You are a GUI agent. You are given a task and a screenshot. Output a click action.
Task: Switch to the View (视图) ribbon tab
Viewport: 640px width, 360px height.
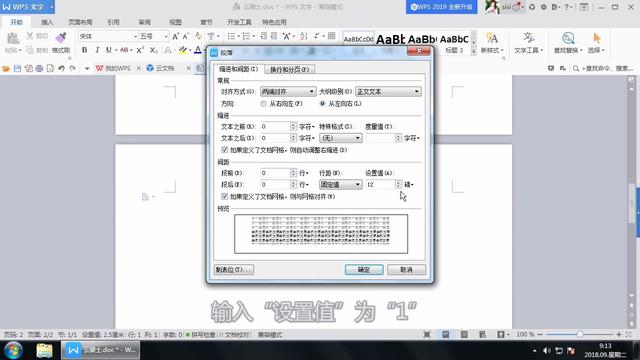pos(175,22)
